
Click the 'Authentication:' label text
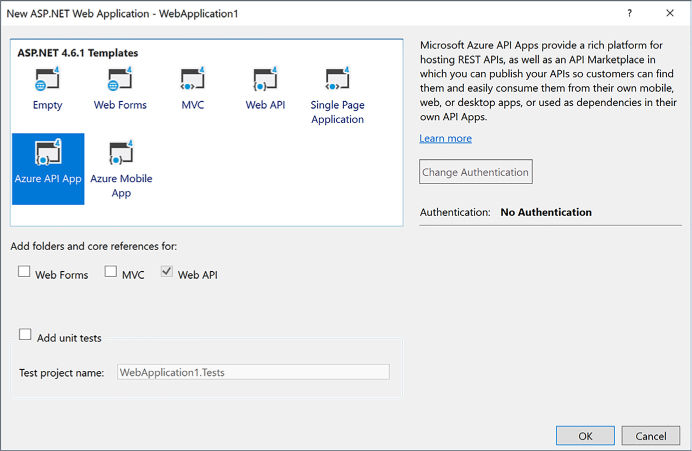click(x=455, y=212)
